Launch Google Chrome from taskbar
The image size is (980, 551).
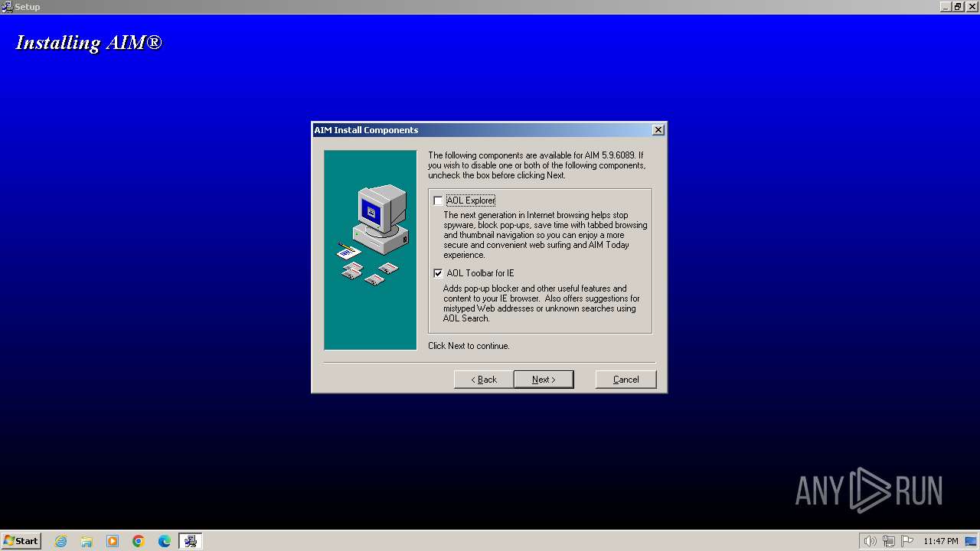(139, 541)
